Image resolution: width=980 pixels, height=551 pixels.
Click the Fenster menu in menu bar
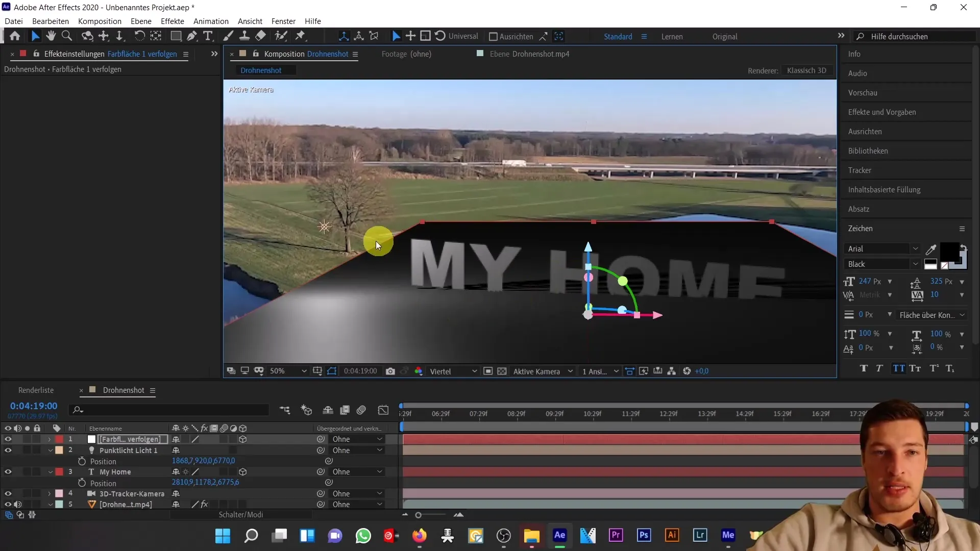coord(283,21)
